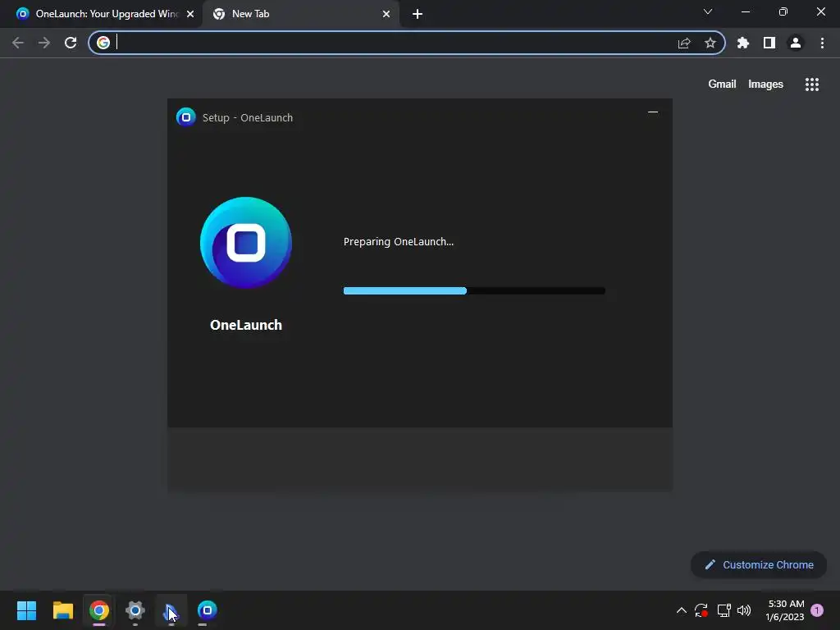Minimize the OneLaunch setup window
The image size is (840, 630).
pos(652,112)
